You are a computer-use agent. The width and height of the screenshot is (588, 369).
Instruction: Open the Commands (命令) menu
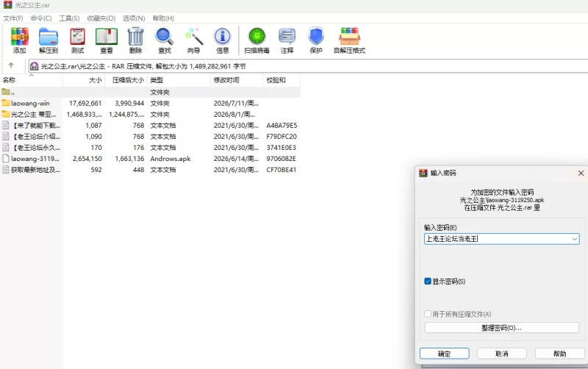tap(41, 18)
